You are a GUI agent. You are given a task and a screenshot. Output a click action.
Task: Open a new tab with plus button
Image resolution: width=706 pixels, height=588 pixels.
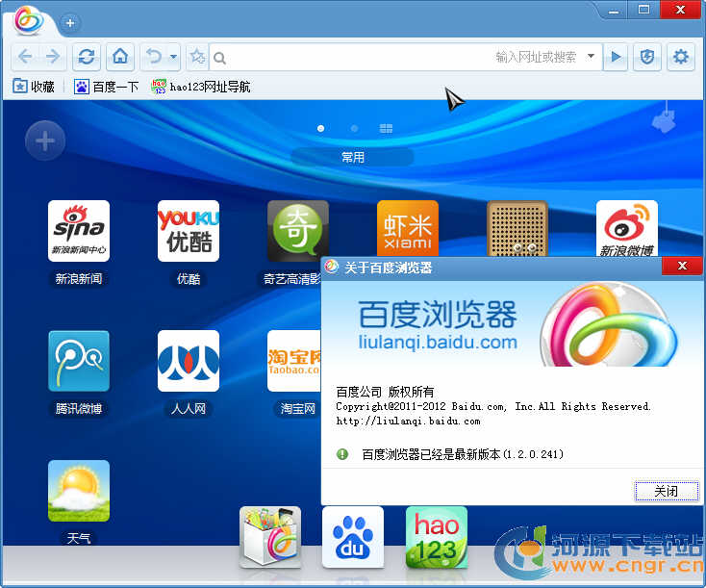pos(70,22)
